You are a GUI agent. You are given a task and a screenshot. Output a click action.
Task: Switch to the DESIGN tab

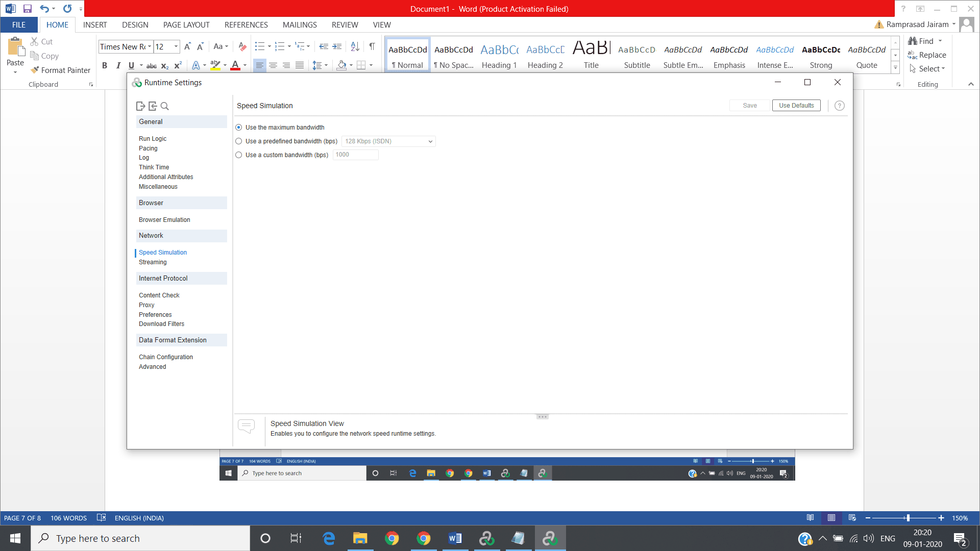click(135, 24)
